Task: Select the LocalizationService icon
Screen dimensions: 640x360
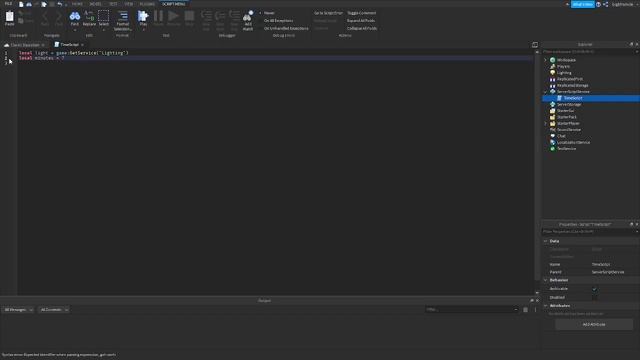Action: [552, 142]
